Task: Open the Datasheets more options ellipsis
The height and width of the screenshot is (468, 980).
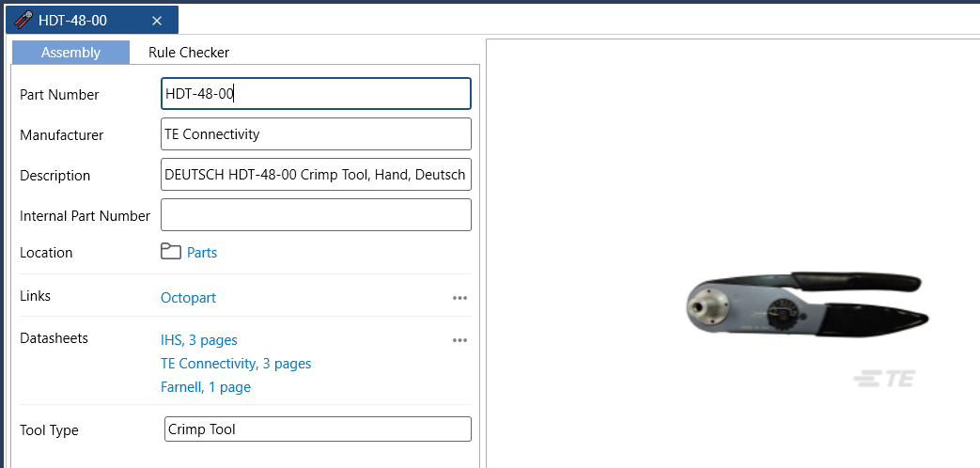Action: [x=460, y=340]
